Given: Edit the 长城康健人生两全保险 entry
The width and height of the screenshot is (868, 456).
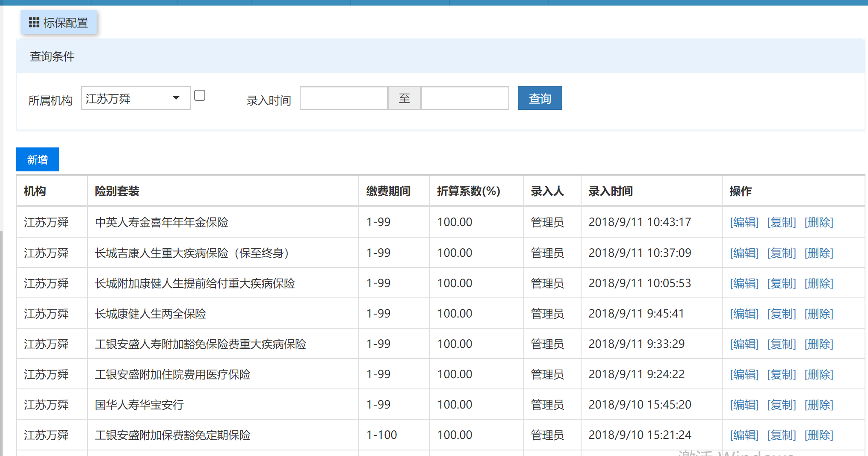Looking at the screenshot, I should coord(744,314).
